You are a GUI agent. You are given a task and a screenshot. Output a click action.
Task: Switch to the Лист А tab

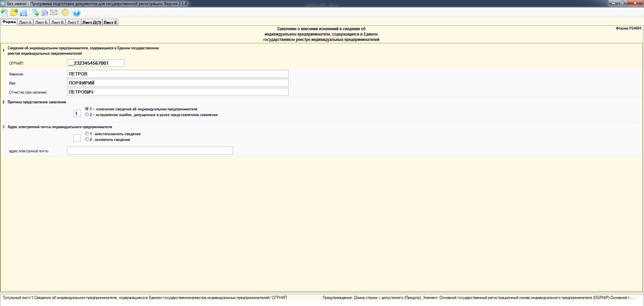[25, 22]
